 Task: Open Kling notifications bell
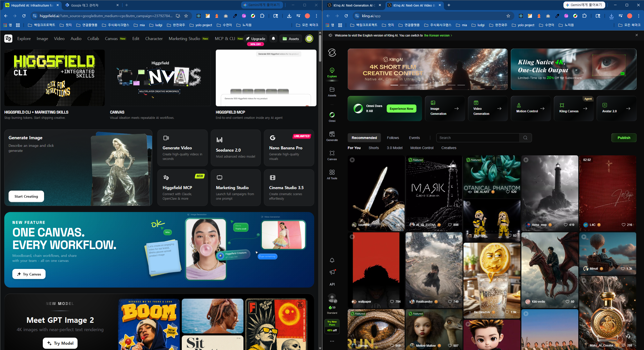(332, 260)
